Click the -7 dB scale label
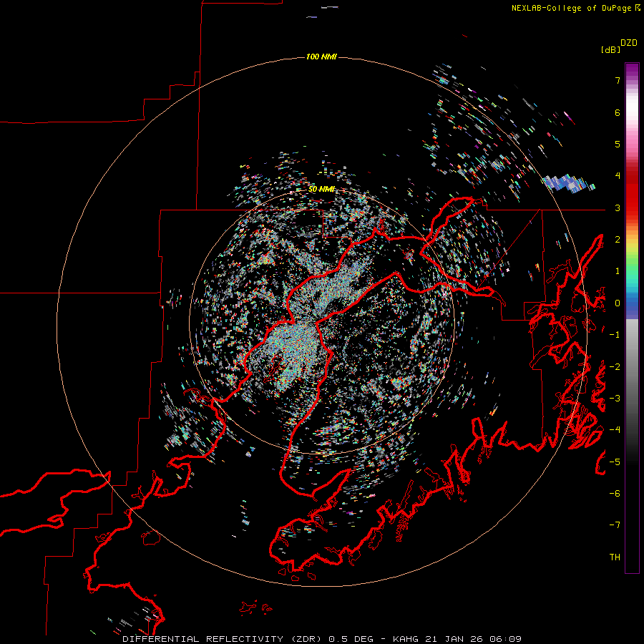The height and width of the screenshot is (644, 644). click(x=615, y=525)
